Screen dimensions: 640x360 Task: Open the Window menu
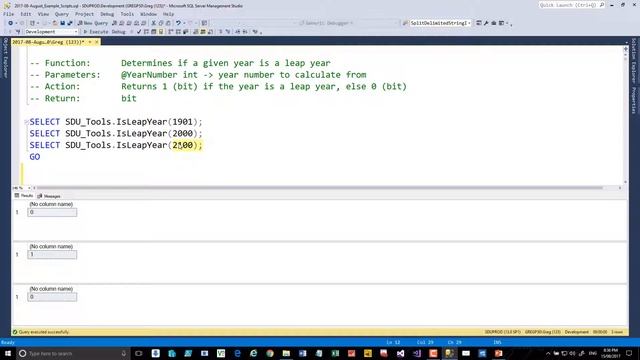pyautogui.click(x=148, y=14)
